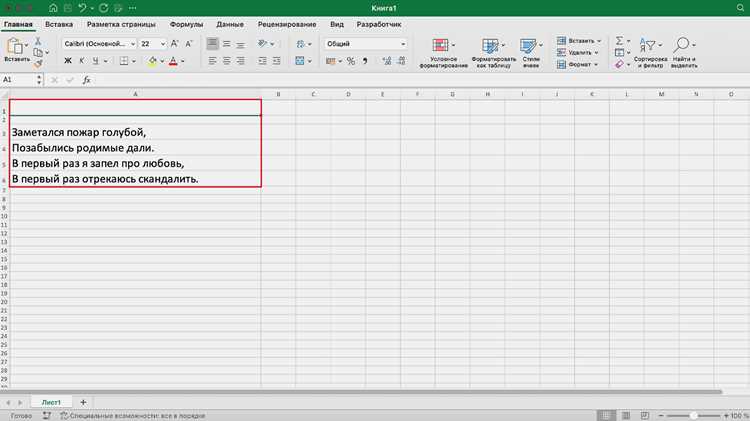Viewport: 750px width, 421px height.
Task: Click the Copy icon
Action: coord(38,52)
